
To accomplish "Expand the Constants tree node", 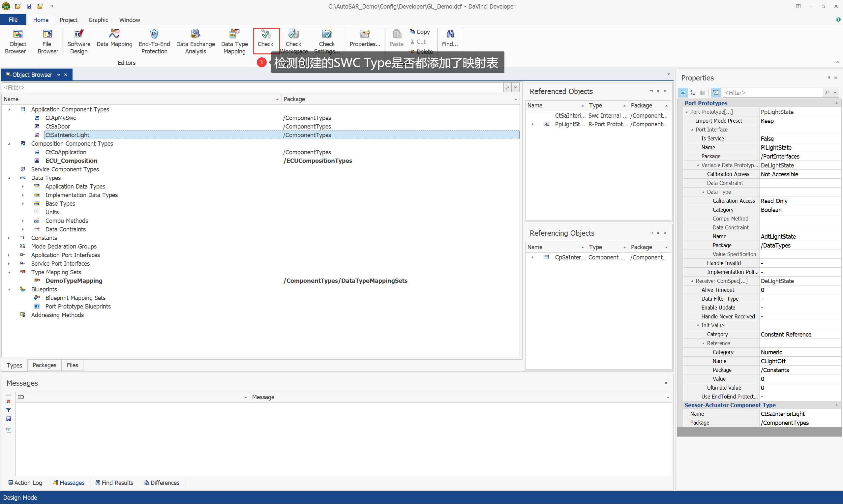I will (x=9, y=238).
